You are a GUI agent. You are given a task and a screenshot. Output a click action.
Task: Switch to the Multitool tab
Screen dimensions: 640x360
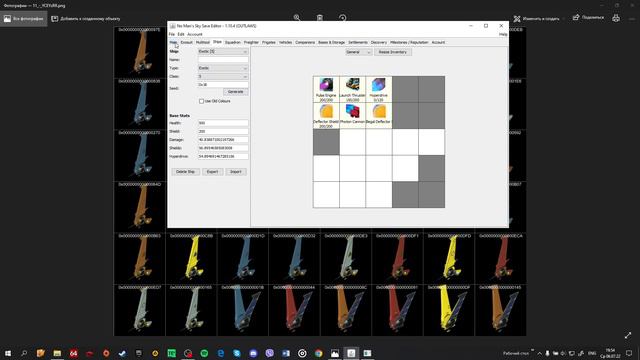click(x=202, y=42)
